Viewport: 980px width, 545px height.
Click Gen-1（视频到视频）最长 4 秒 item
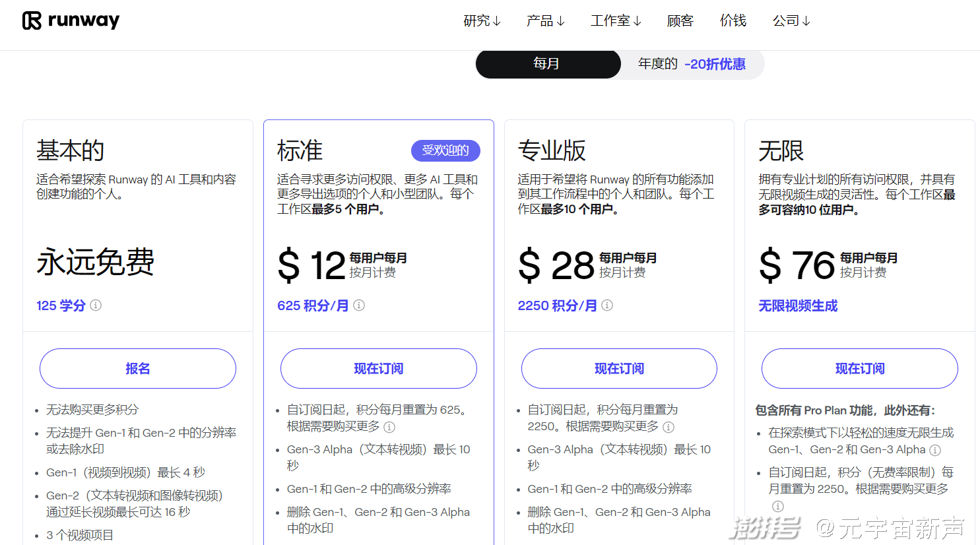pos(125,472)
